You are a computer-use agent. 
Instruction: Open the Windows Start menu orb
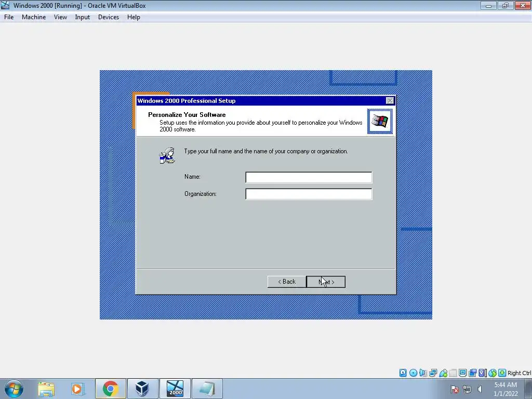point(14,389)
